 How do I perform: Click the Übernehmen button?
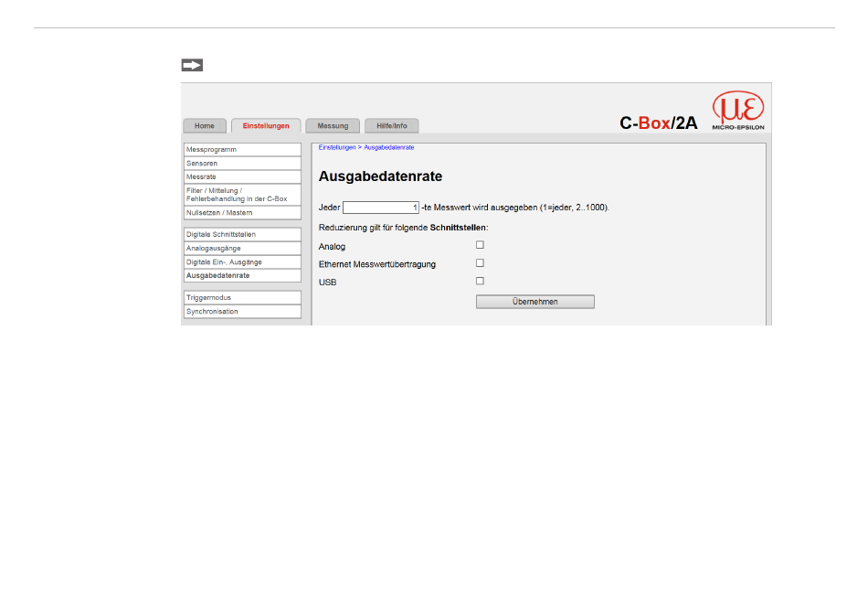pos(535,302)
